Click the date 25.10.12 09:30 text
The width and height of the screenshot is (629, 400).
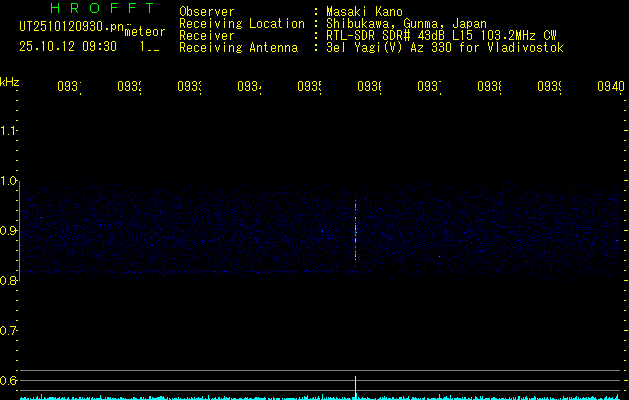click(68, 47)
